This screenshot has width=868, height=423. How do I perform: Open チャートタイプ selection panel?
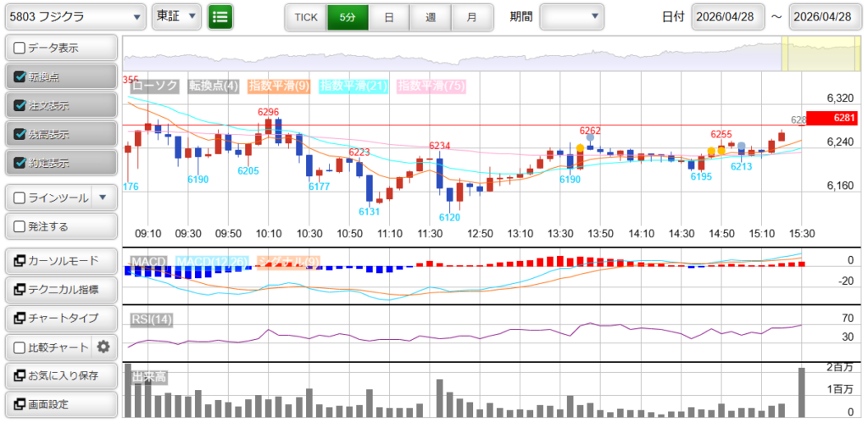point(61,318)
